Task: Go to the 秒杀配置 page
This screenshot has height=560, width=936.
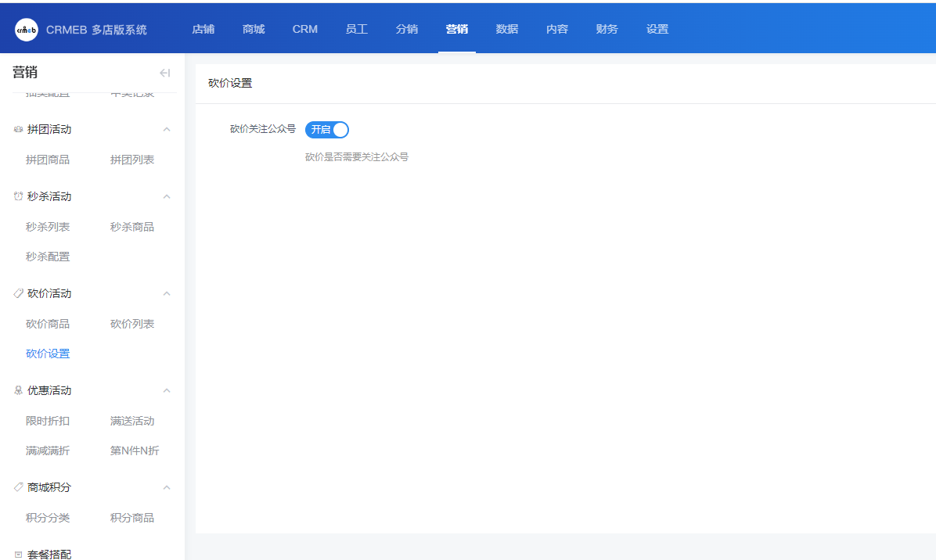Action: (x=48, y=257)
